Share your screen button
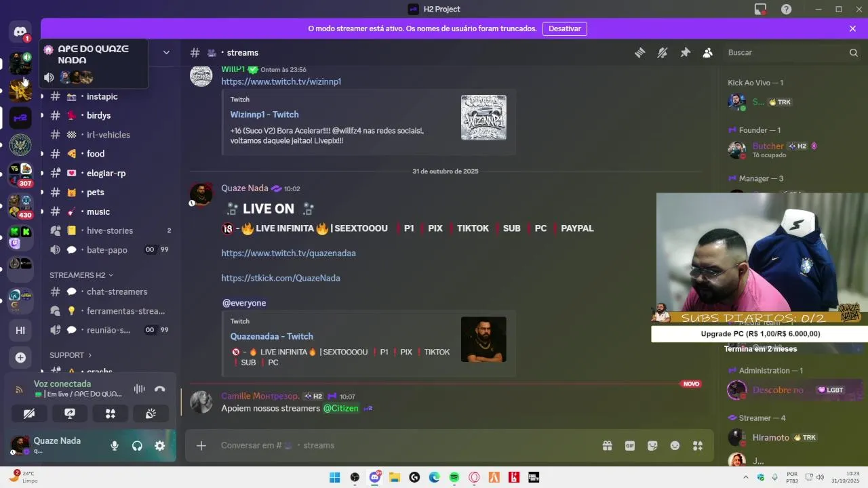The image size is (868, 488). click(70, 413)
